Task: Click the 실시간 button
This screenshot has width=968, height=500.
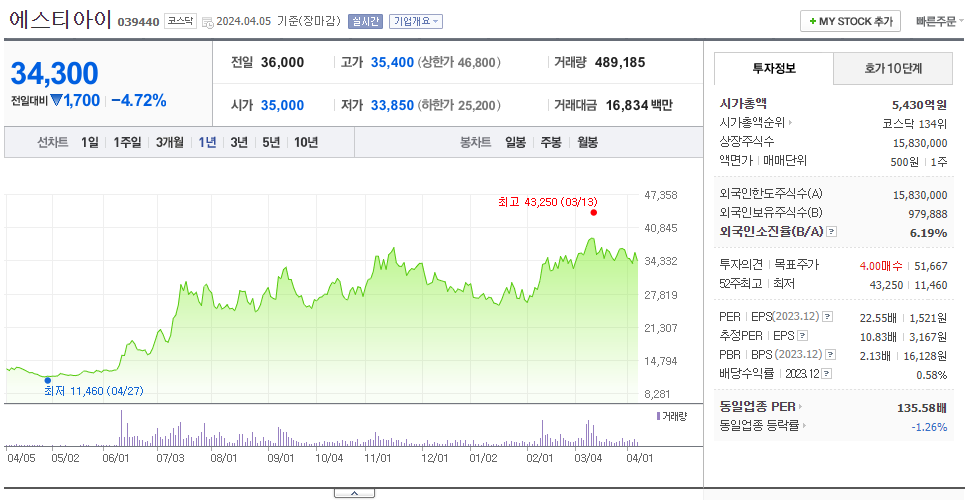Action: click(x=365, y=22)
